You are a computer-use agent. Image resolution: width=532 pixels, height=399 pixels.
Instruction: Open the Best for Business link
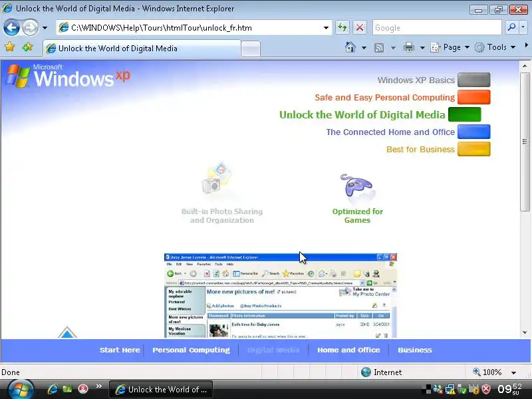tap(420, 149)
